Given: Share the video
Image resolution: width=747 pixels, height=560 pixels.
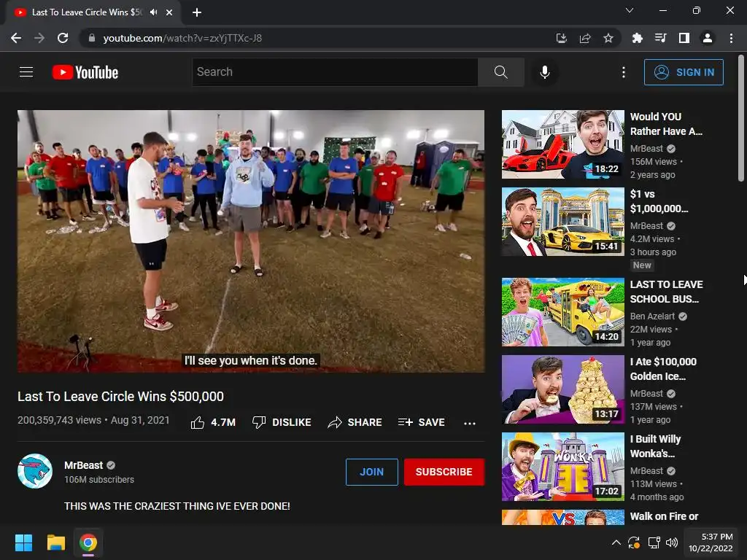Looking at the screenshot, I should 355,422.
